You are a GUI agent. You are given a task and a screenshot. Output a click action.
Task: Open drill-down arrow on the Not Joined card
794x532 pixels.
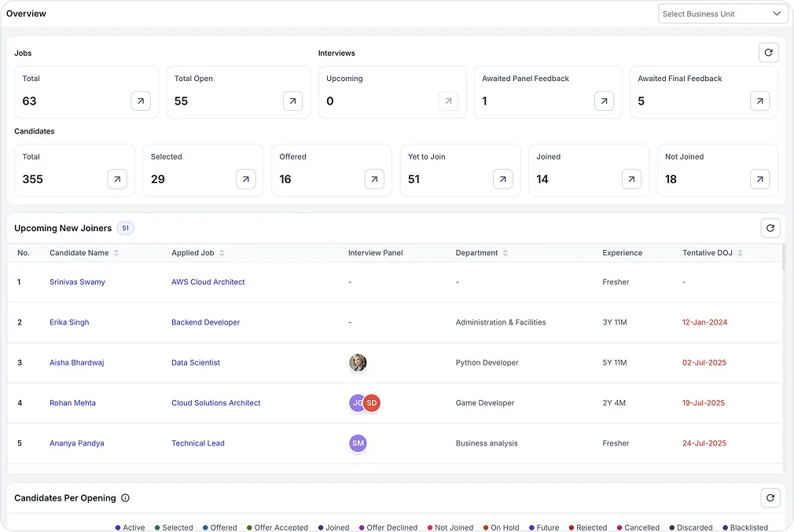click(759, 178)
